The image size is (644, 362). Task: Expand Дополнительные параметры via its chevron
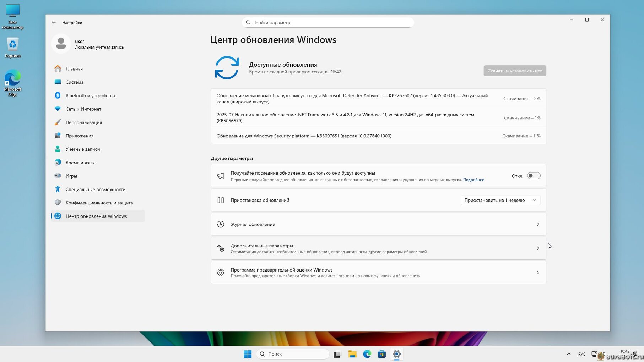point(538,248)
